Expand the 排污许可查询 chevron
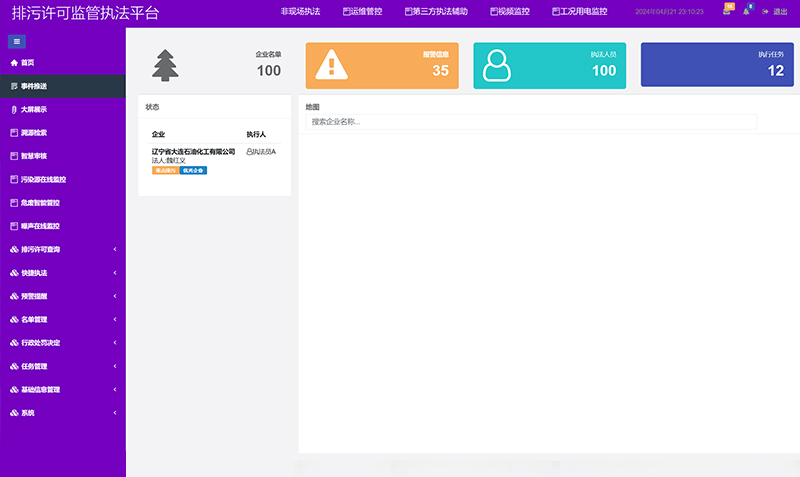Image resolution: width=800 pixels, height=477 pixels. (x=115, y=249)
